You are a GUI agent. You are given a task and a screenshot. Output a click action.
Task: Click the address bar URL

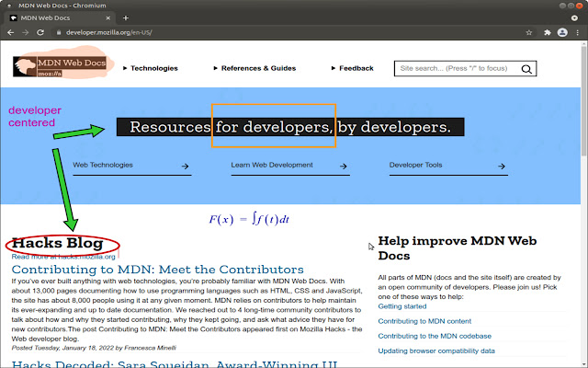(x=108, y=33)
